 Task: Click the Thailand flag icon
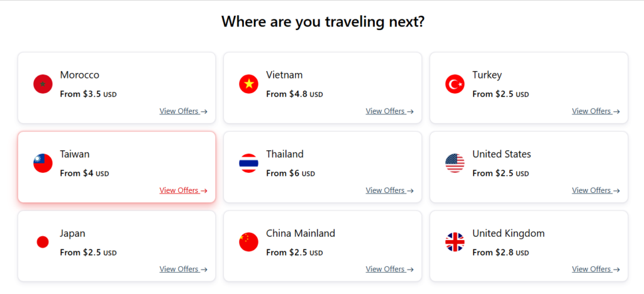[249, 163]
